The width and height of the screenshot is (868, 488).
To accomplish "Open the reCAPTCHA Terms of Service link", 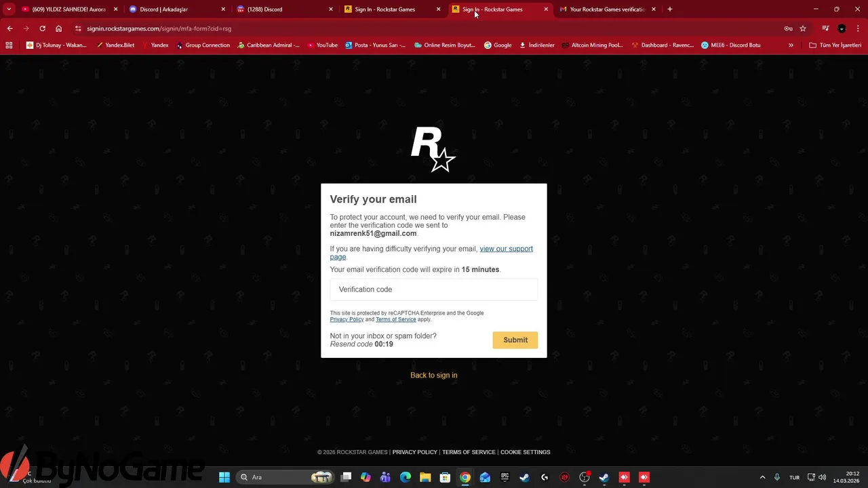I will point(395,319).
